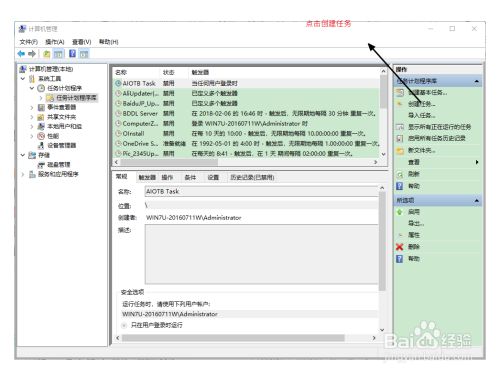Open 事件查看器 in the tree
This screenshot has width=500, height=374.
click(x=61, y=107)
